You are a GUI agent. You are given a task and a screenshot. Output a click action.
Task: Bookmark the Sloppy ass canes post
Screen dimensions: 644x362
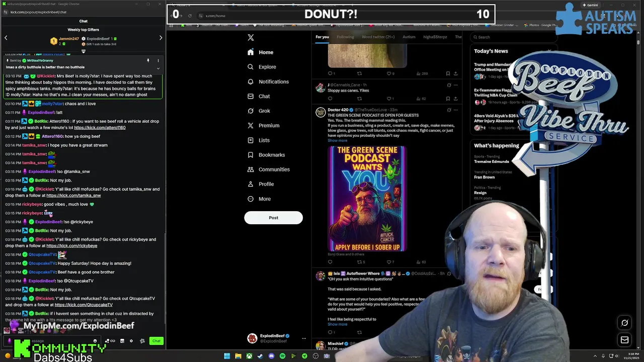click(448, 99)
